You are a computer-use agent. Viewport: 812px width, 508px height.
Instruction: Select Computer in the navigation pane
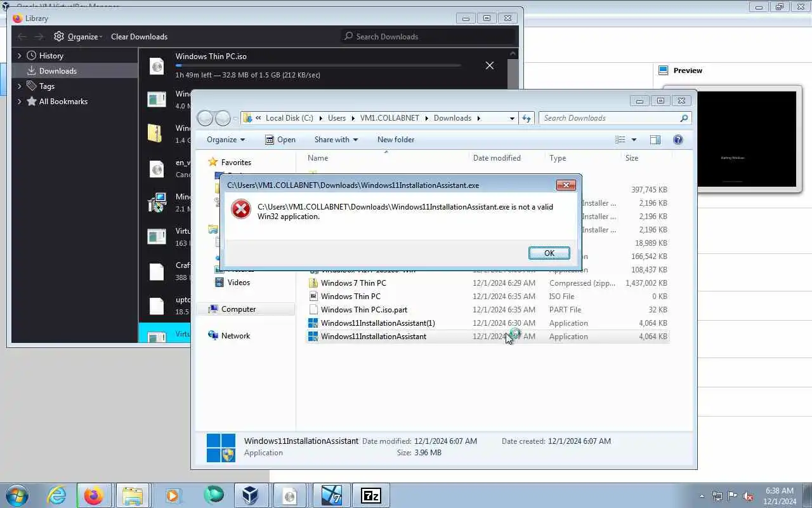click(x=239, y=309)
